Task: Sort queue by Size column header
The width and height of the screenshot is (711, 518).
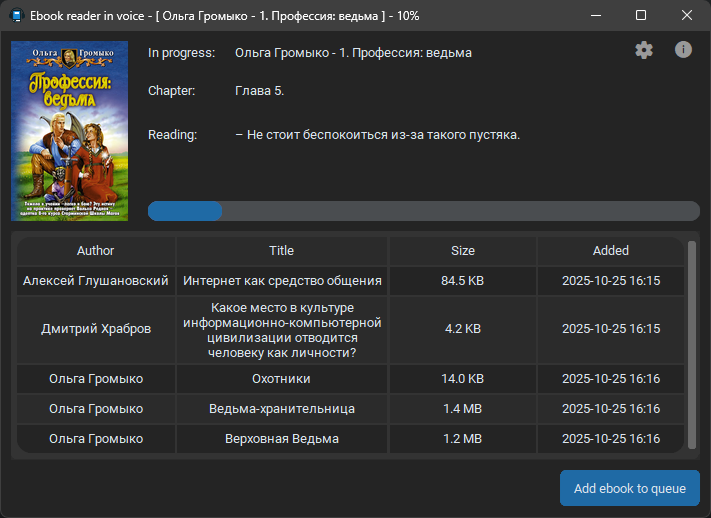Action: click(x=463, y=250)
